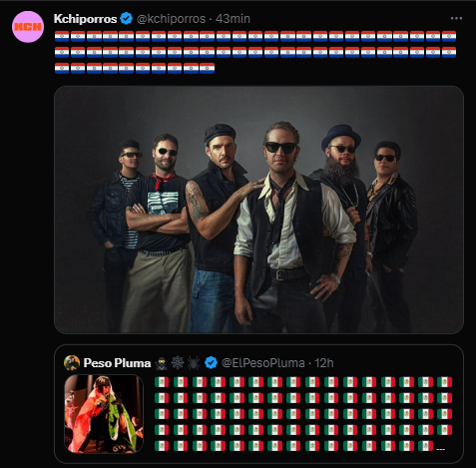Viewport: 476px width, 468px height.
Task: Open the Kchiporros pink KCH profile avatar
Action: [x=28, y=27]
